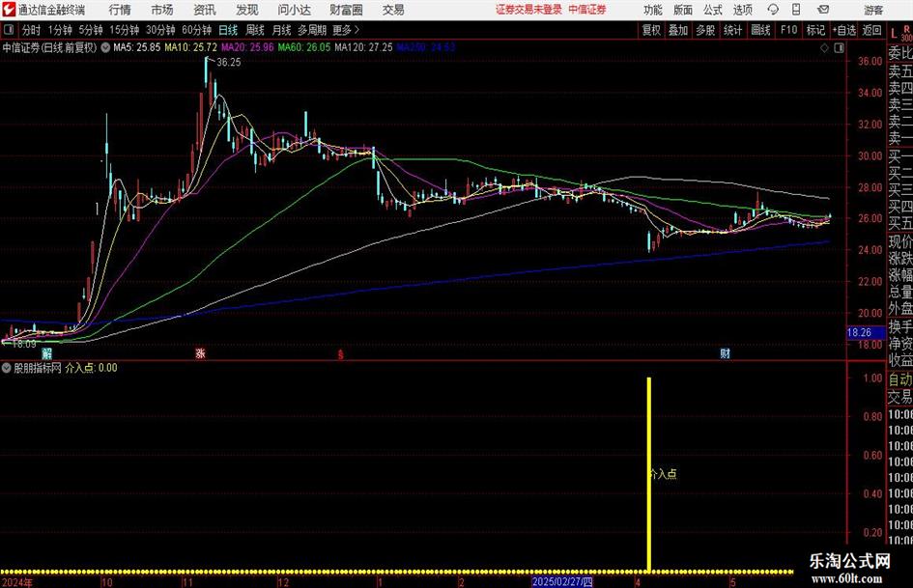
Task: Click the 中信证券(日线 前复权) chart title
Action: tap(49, 47)
